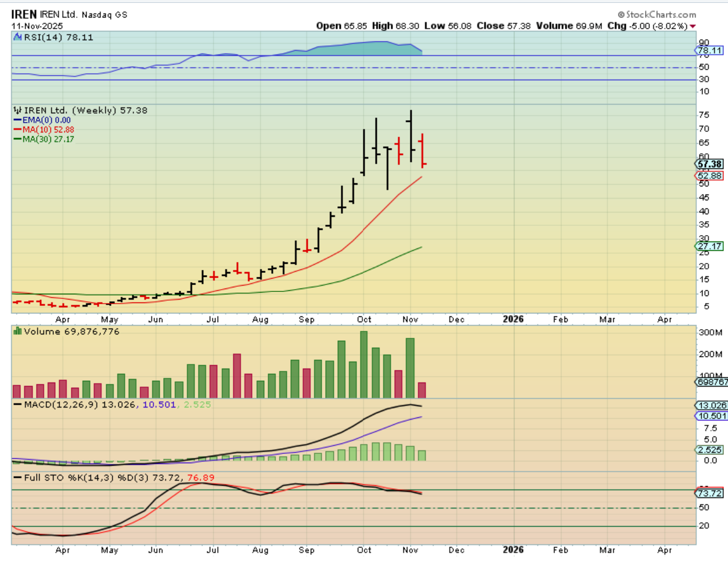Click the 2026 label under the price chart
728x566 pixels.
coord(513,319)
